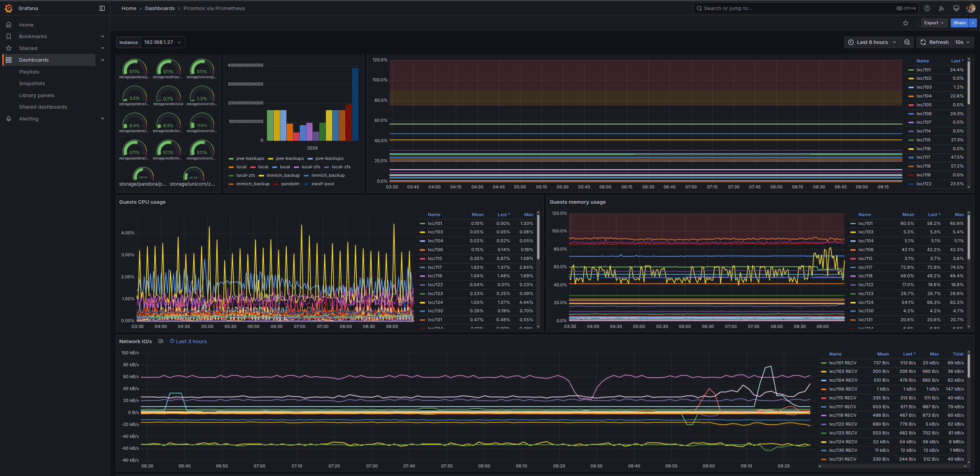Collapse the Dashboards sidebar section
This screenshot has width=980, height=476.
(103, 60)
